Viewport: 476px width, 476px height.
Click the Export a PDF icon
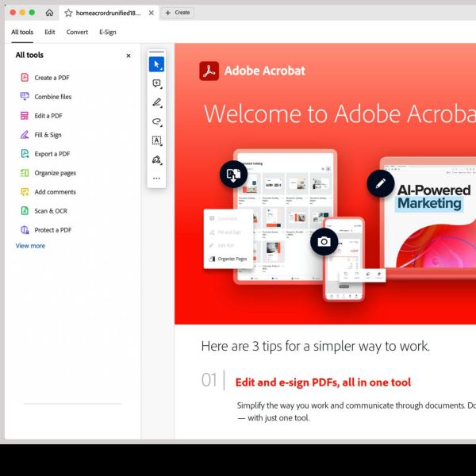click(x=25, y=154)
